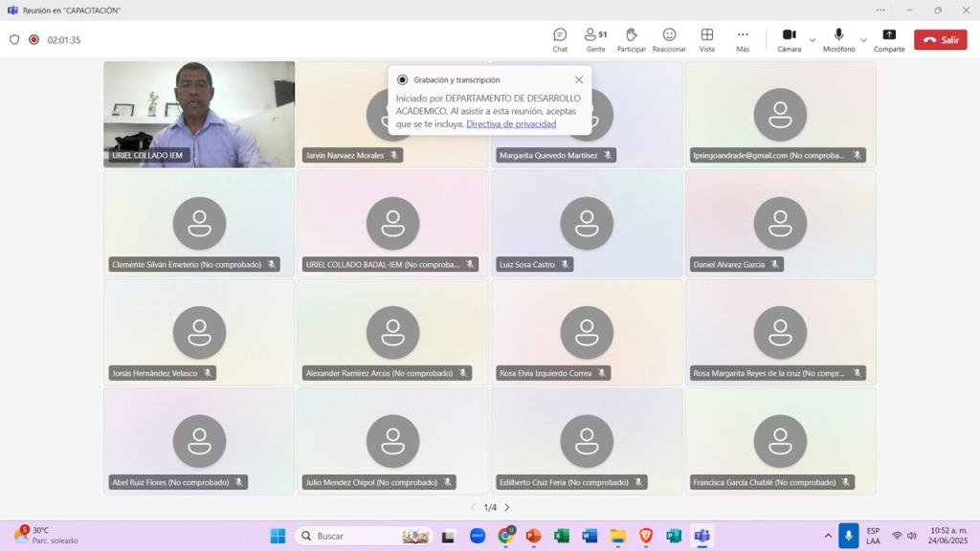This screenshot has width=980, height=551.
Task: Expand the camera options dropdown arrow
Action: pos(813,40)
